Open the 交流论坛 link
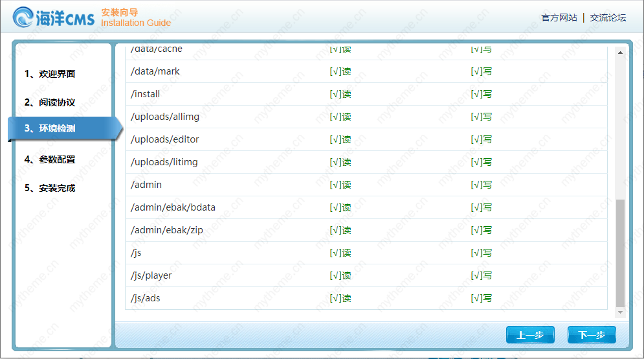Image resolution: width=644 pixels, height=359 pixels. point(608,17)
